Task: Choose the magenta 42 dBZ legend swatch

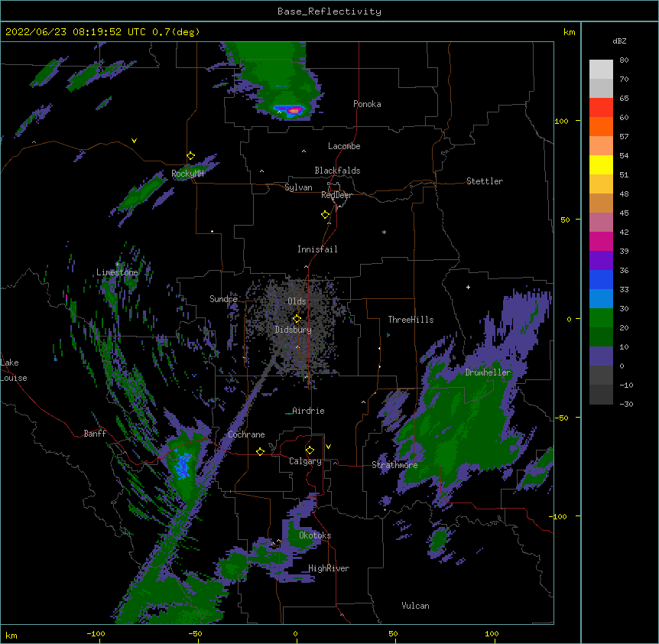Action: click(601, 241)
